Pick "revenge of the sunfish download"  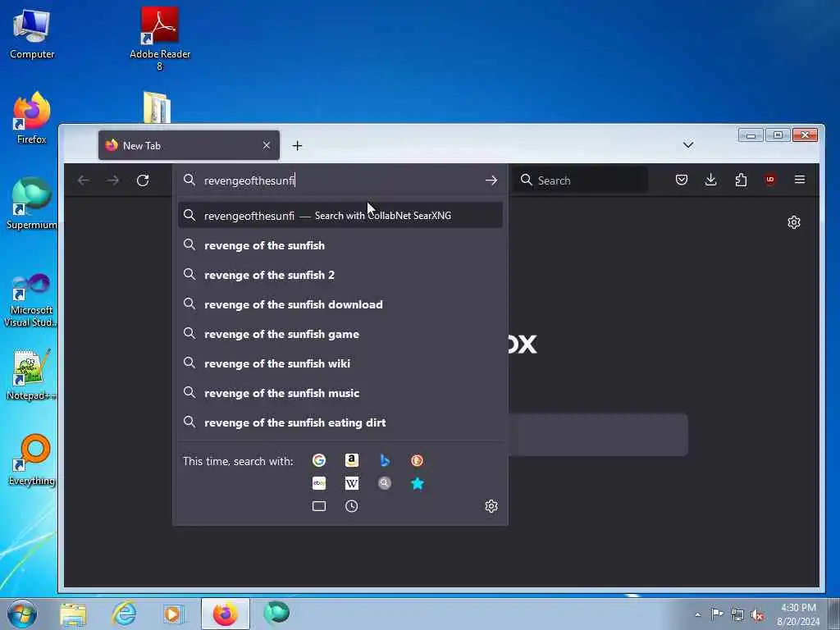coord(340,304)
